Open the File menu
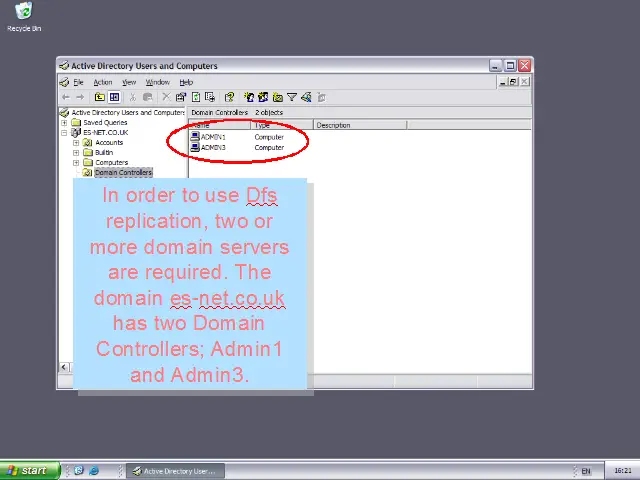 click(x=78, y=82)
